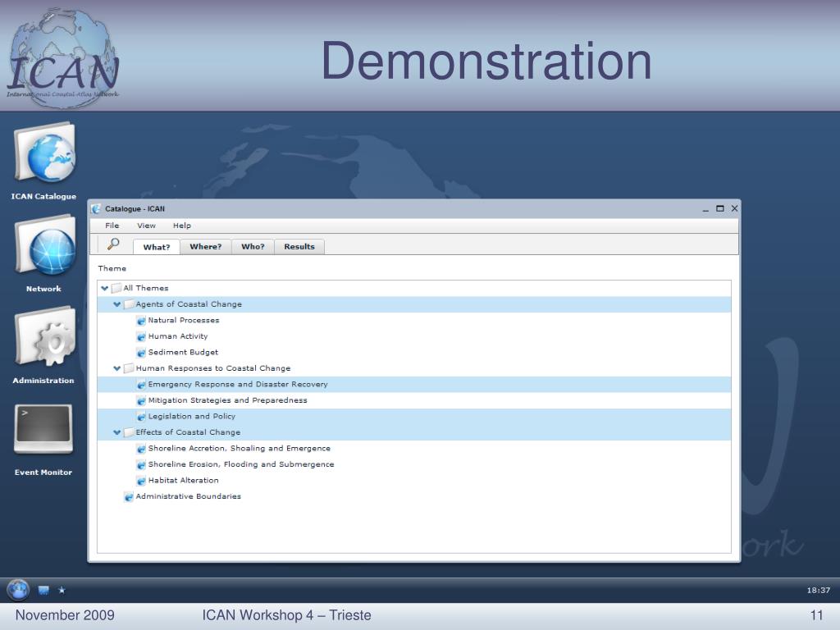840x630 pixels.
Task: Collapse Human Responses to Coastal Change branch
Action: 117,368
